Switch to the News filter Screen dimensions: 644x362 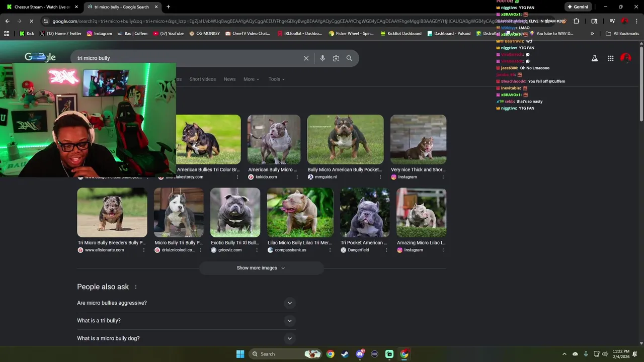coord(229,79)
